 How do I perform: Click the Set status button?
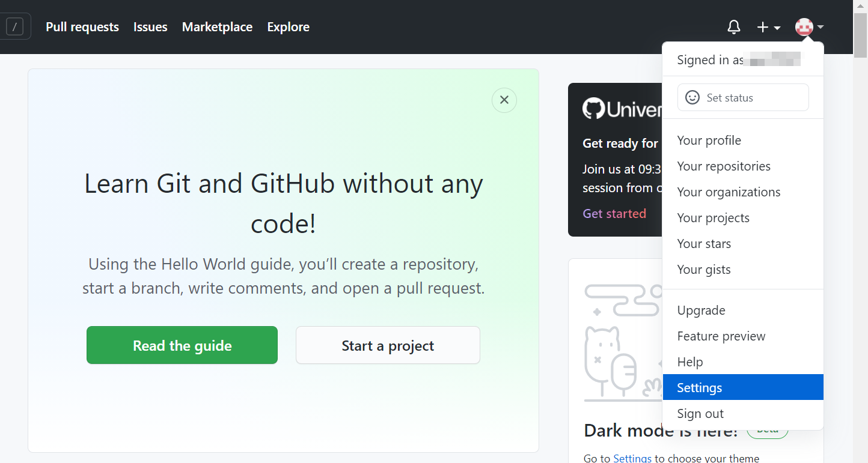(x=743, y=97)
